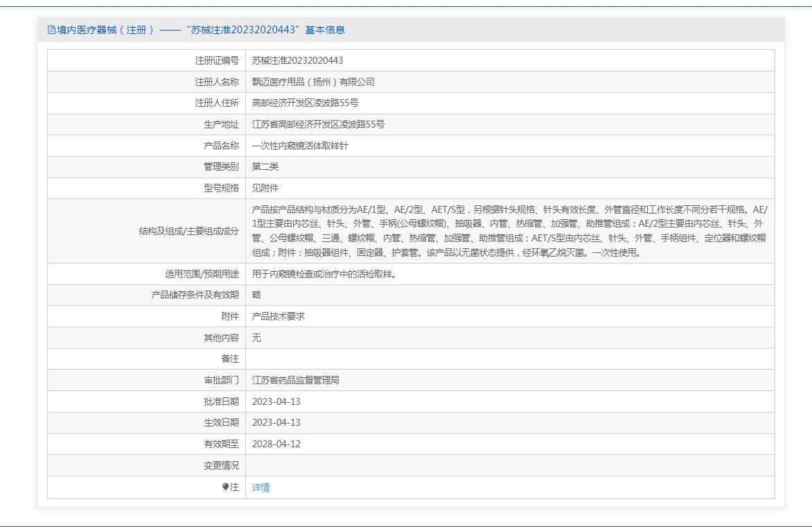
Task: Click the 生效日期 row label
Action: [x=221, y=422]
